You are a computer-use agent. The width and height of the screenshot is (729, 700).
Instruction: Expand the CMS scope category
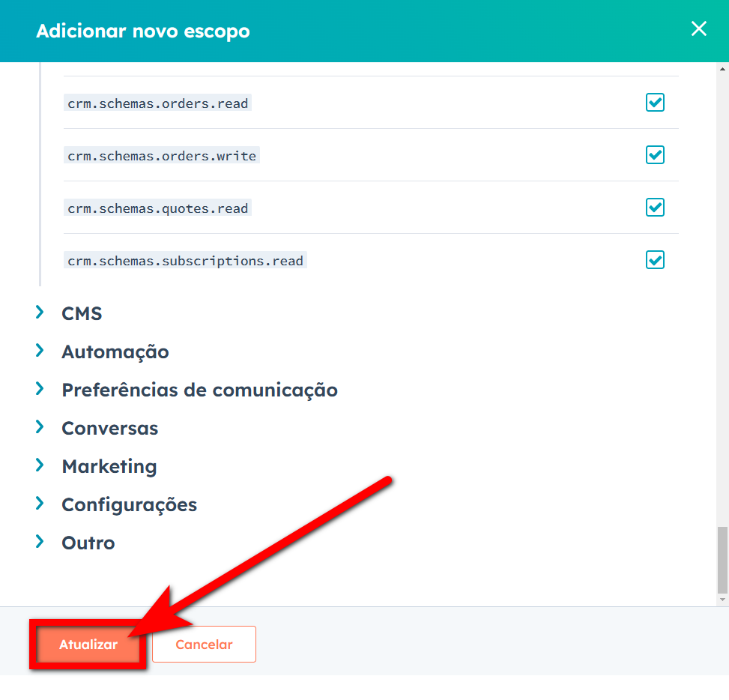[82, 313]
